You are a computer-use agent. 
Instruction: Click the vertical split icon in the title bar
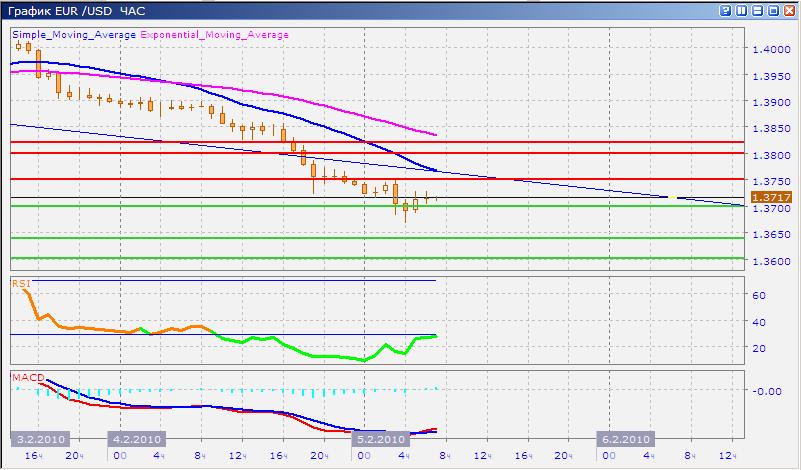pos(741,11)
